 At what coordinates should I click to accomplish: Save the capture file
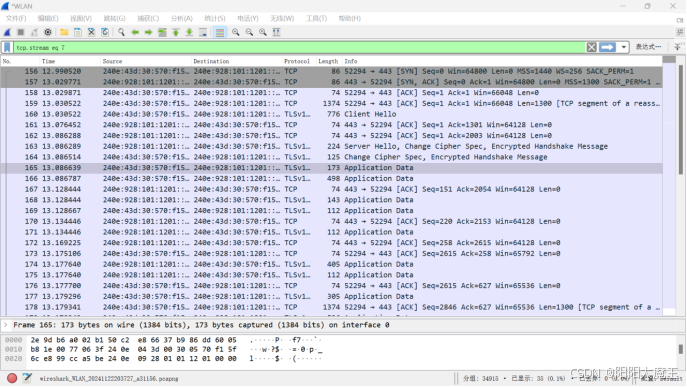click(x=78, y=32)
